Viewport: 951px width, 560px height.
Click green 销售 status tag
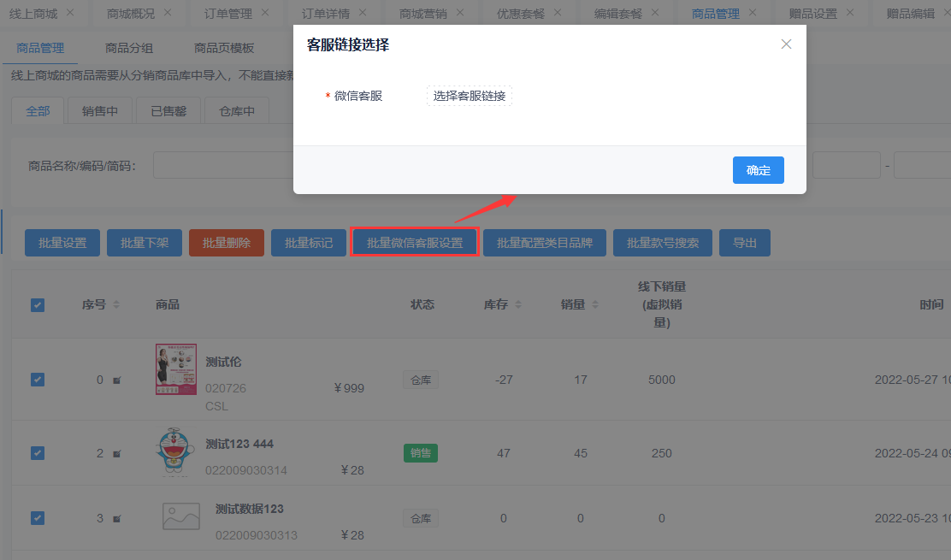421,453
